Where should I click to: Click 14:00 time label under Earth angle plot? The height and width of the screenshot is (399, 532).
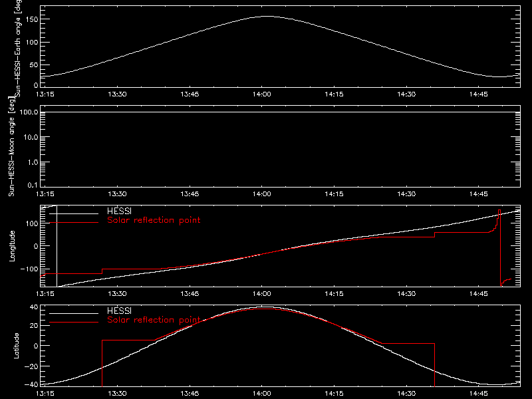coord(262,94)
